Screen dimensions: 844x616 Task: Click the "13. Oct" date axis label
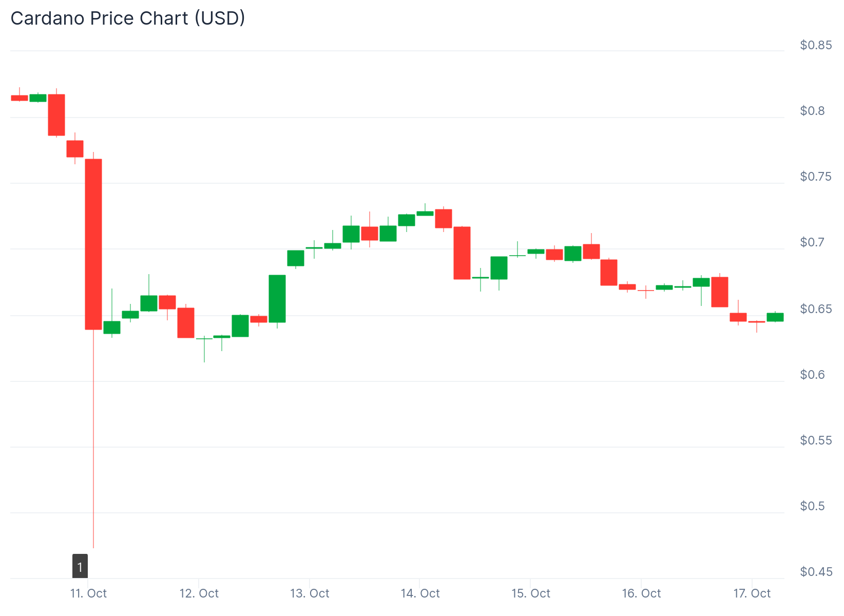point(310,593)
